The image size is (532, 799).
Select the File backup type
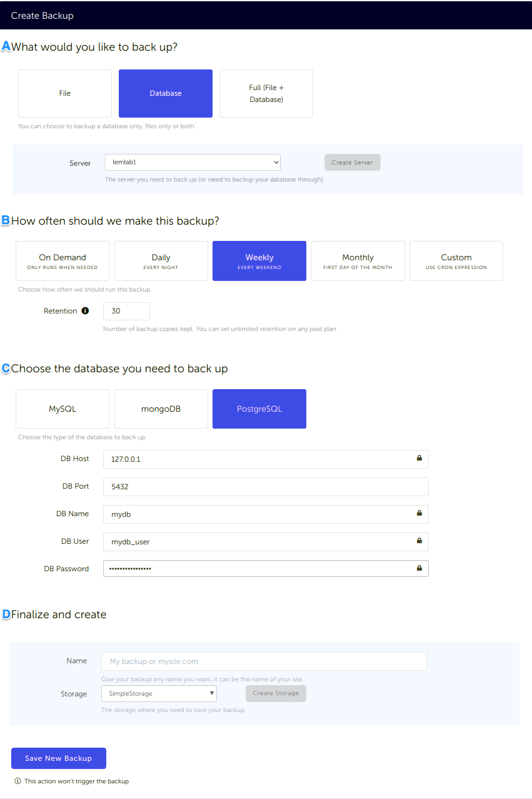pyautogui.click(x=64, y=93)
